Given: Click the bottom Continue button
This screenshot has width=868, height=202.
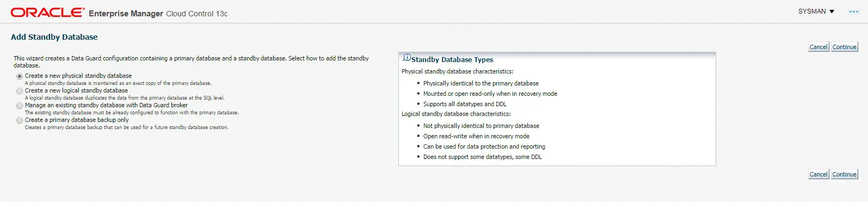Looking at the screenshot, I should (844, 174).
